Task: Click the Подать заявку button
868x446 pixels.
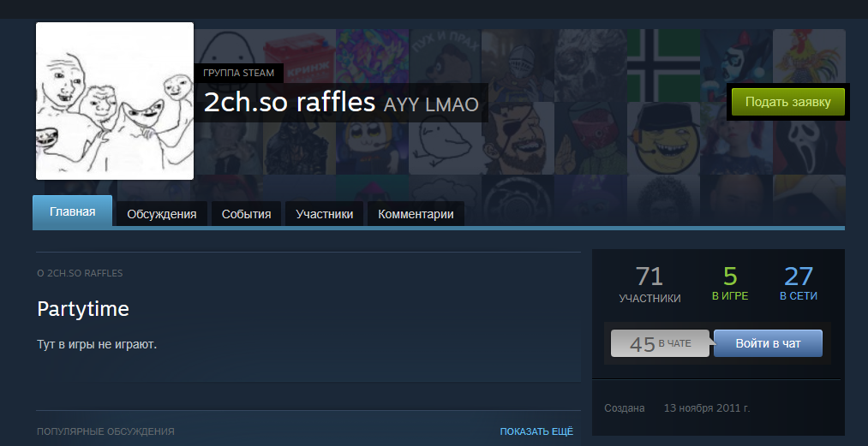Action: [x=787, y=102]
